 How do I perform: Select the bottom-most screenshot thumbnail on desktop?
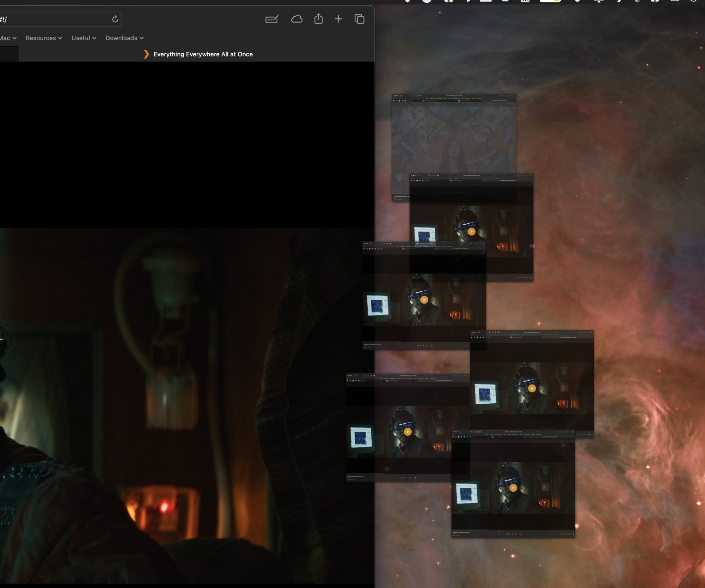[x=513, y=494]
